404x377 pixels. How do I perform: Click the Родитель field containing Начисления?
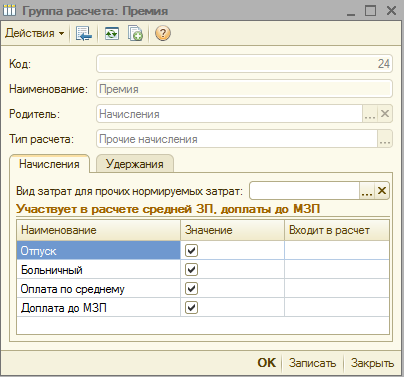click(229, 114)
